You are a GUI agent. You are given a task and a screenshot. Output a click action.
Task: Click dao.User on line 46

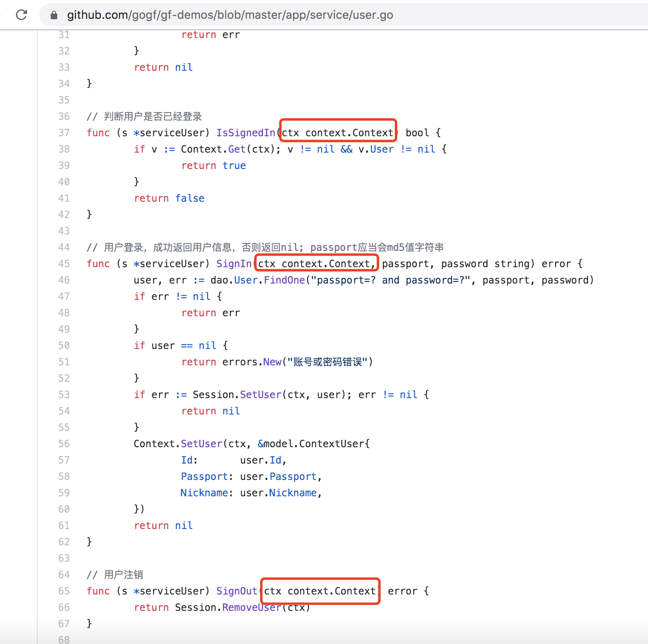coord(234,280)
